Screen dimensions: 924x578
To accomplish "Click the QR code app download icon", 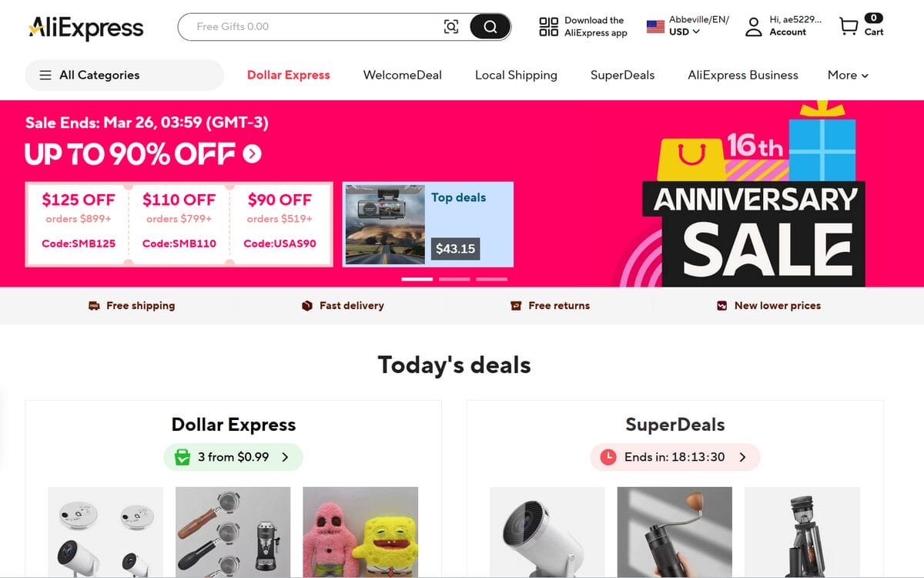I will (x=548, y=26).
